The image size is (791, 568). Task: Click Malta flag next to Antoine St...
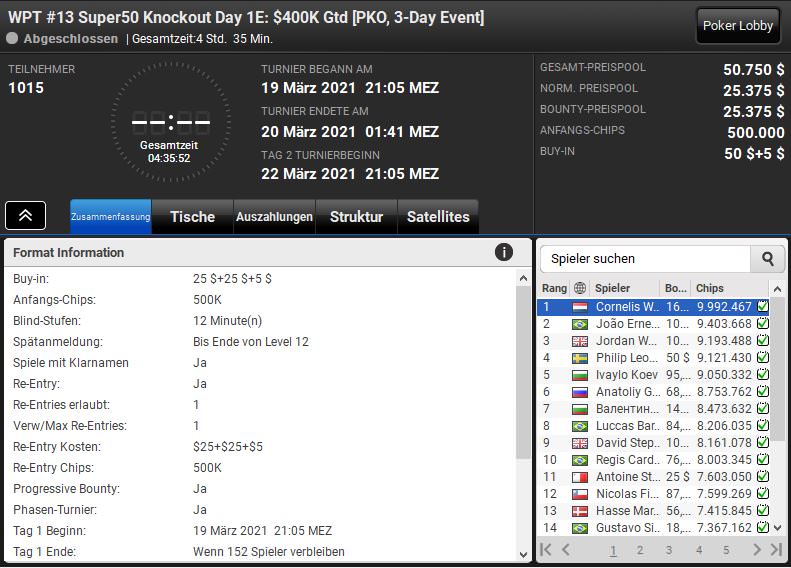[580, 477]
